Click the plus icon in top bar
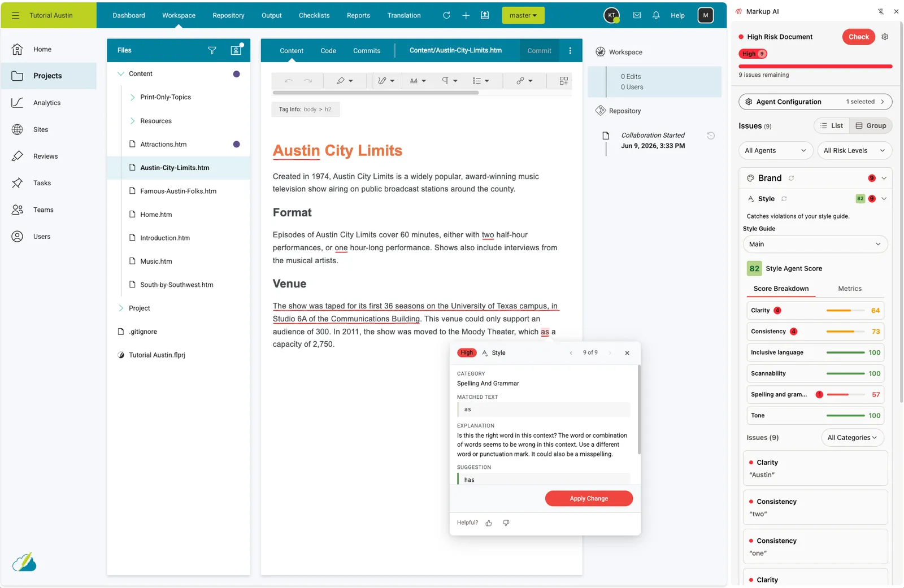The height and width of the screenshot is (588, 904). pyautogui.click(x=466, y=15)
